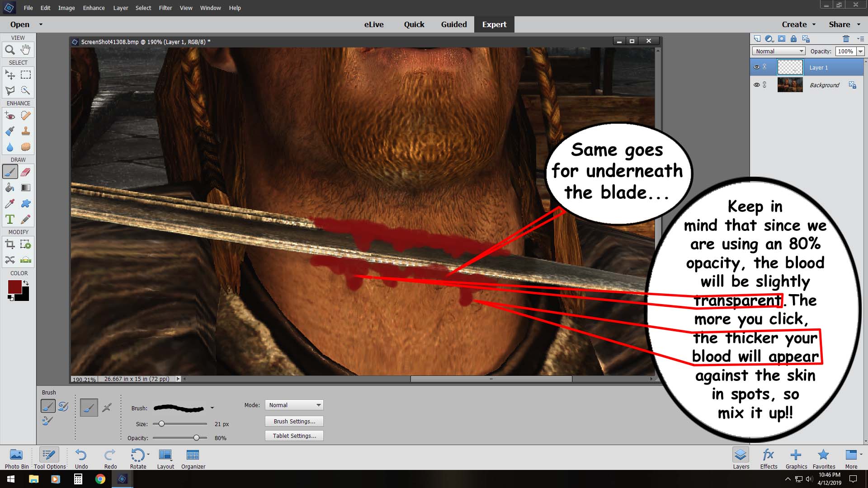Toggle Lock transparent pixels in panel toolbar
868x488 pixels.
[806, 39]
